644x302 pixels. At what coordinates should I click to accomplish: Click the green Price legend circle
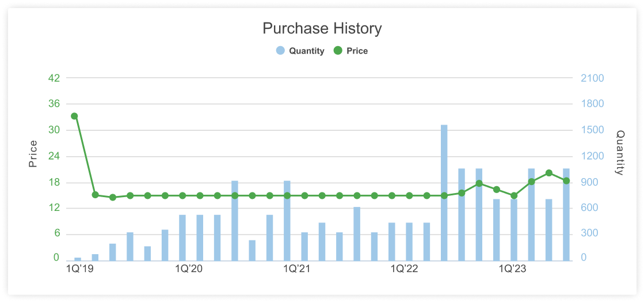pos(338,51)
